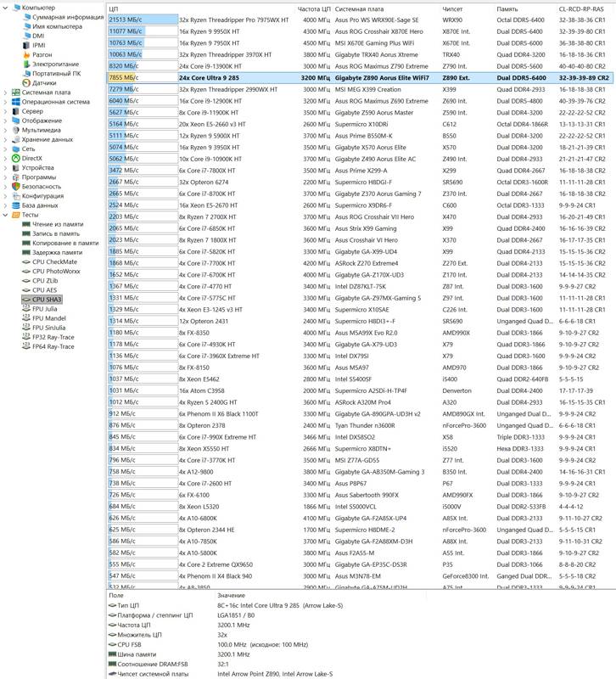Expand the Системная плата node
Screen dimensions: 616x679
(5, 93)
